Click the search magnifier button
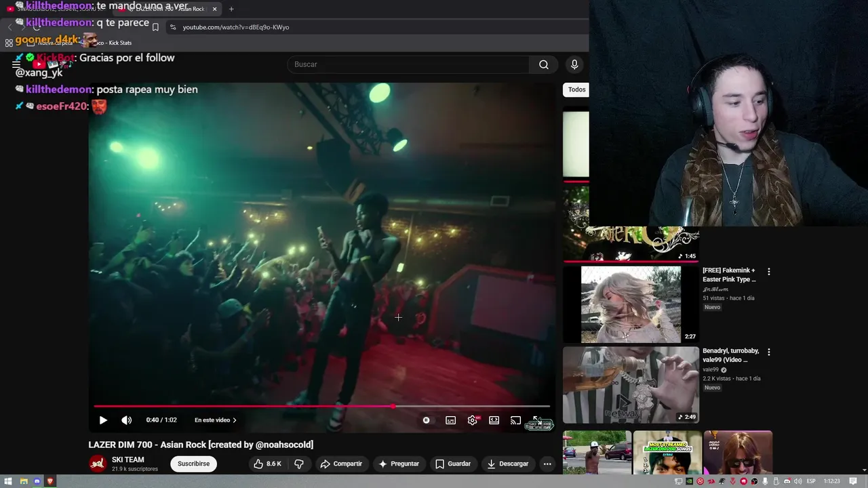 click(x=543, y=64)
